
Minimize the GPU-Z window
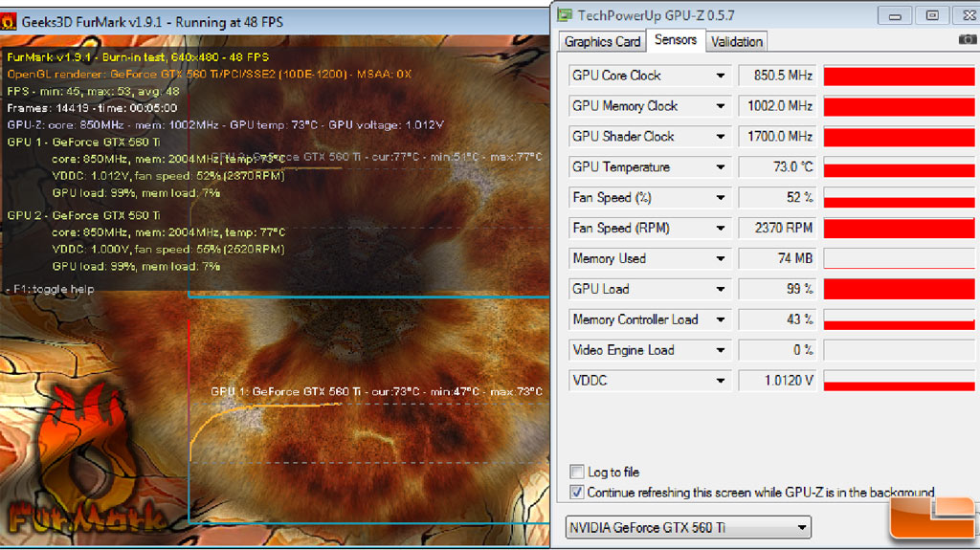[895, 15]
